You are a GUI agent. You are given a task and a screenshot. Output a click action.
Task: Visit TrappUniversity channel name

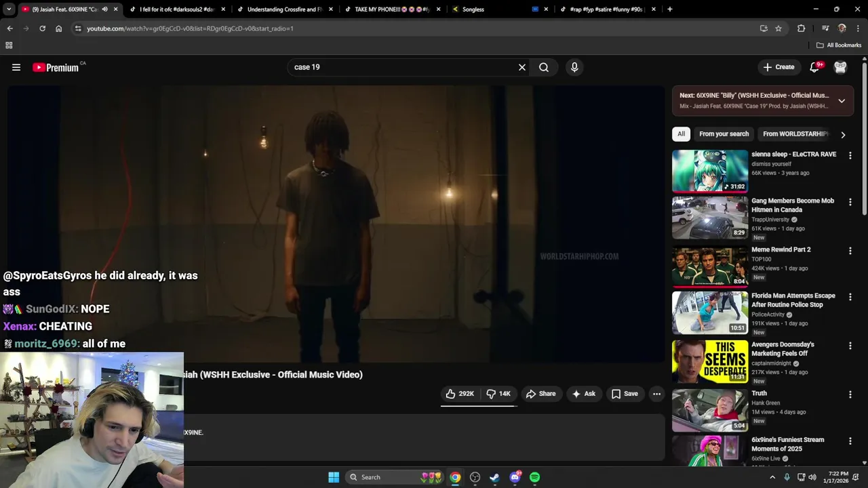coord(770,220)
